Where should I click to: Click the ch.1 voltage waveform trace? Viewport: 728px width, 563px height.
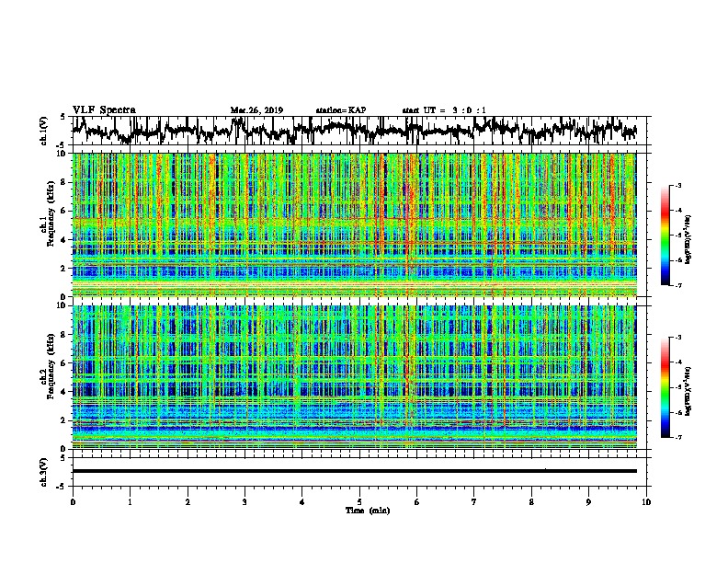pos(354,130)
